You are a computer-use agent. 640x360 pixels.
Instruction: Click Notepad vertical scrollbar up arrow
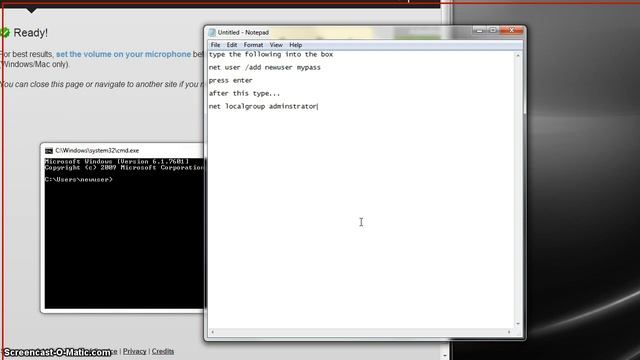[518, 55]
